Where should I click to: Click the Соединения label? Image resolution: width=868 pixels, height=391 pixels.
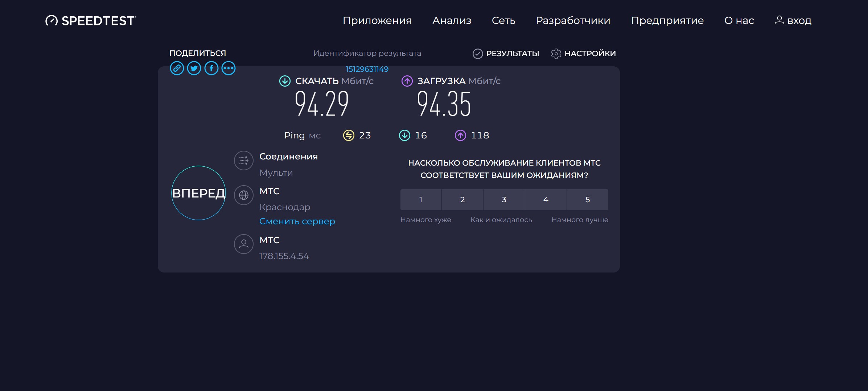288,157
